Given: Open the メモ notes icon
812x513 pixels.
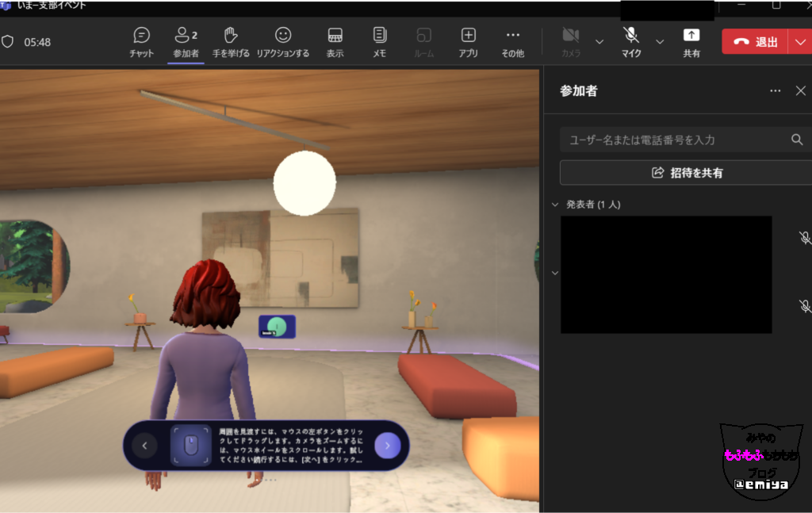Looking at the screenshot, I should pyautogui.click(x=379, y=41).
